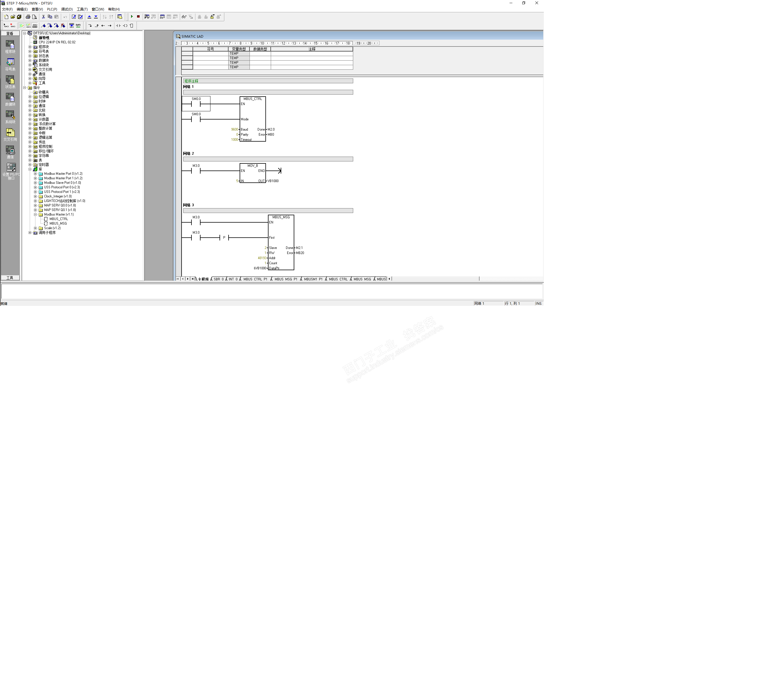784x699 pixels.
Task: Switch to the SBR_0 program tab
Action: pyautogui.click(x=218, y=279)
